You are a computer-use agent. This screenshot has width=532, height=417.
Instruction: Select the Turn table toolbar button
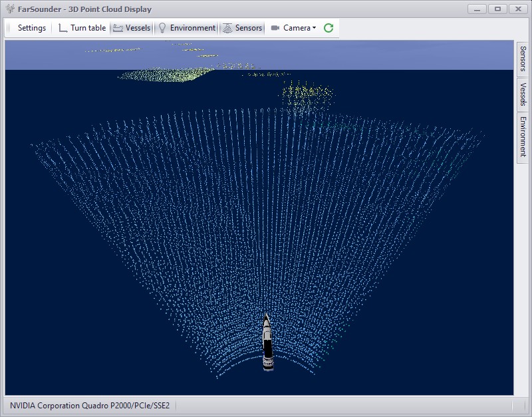click(x=82, y=28)
